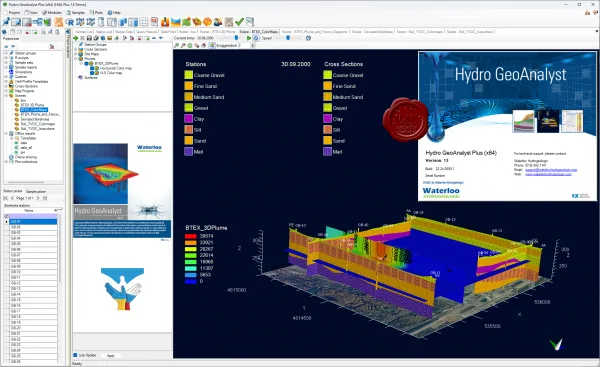Screen dimensions: 600x367
Task: Click the floppy disk save icon in the scene toolbar
Action: click(x=89, y=38)
